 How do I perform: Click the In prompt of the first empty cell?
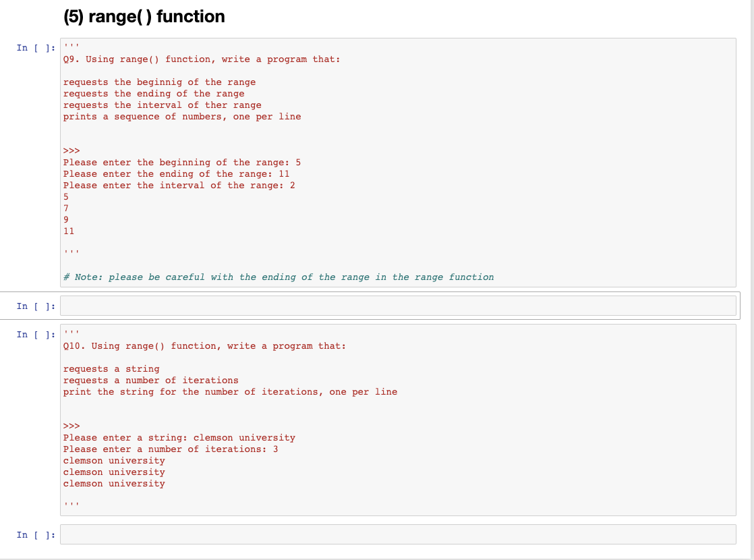[x=34, y=306]
